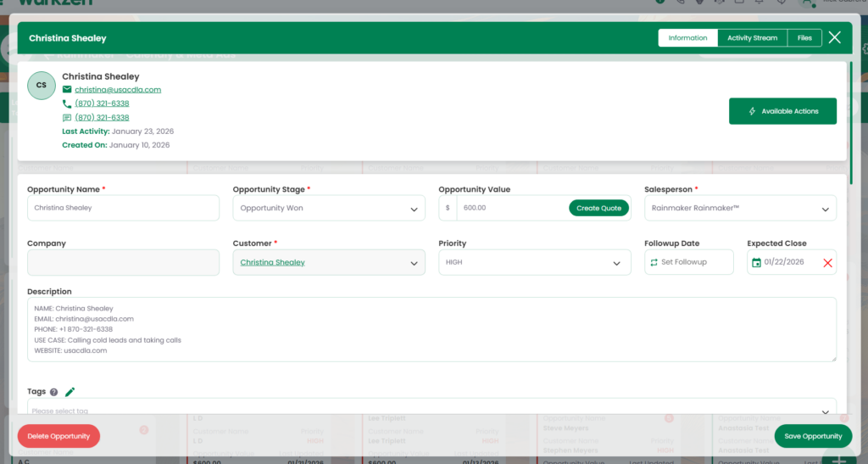868x464 pixels.
Task: Click the phone call icon
Action: point(67,103)
